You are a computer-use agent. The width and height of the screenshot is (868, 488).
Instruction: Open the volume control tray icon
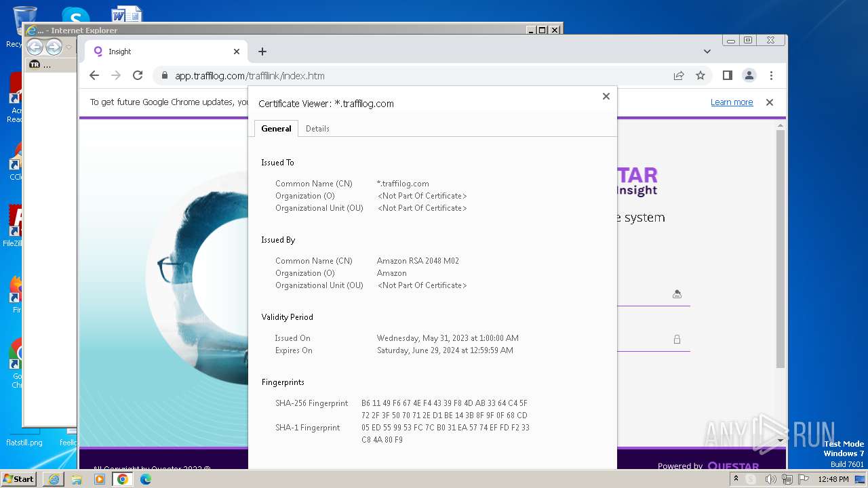pos(770,479)
